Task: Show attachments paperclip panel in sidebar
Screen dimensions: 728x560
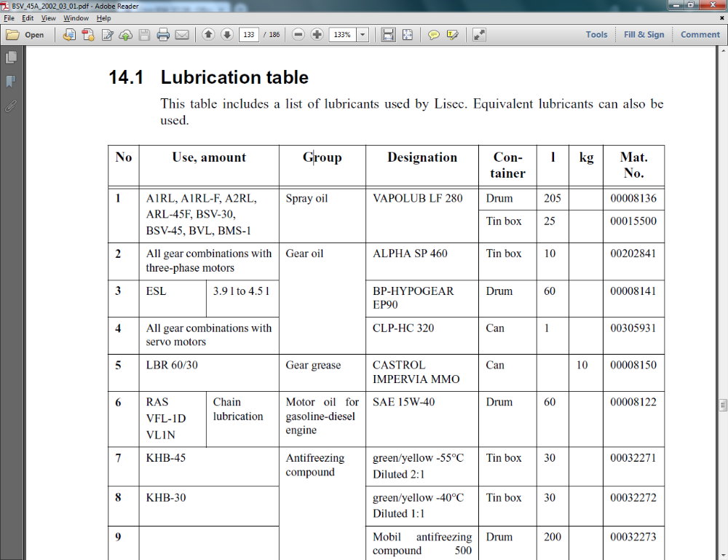Action: point(11,106)
